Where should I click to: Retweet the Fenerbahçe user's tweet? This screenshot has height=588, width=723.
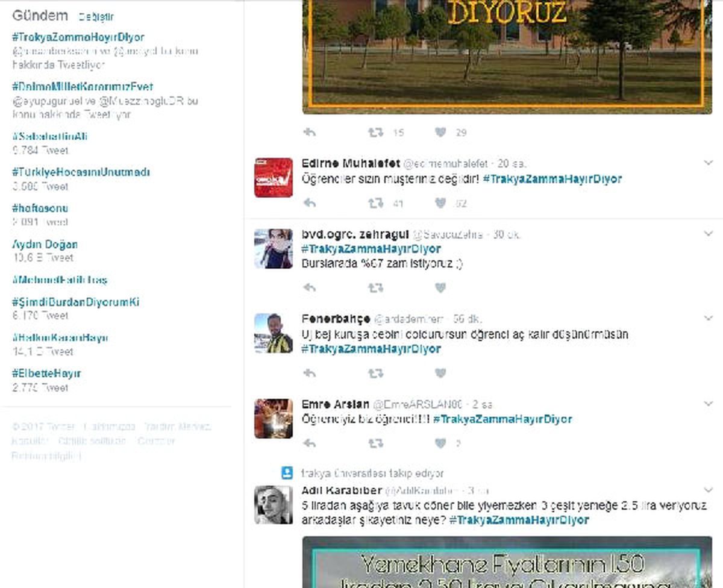point(375,374)
